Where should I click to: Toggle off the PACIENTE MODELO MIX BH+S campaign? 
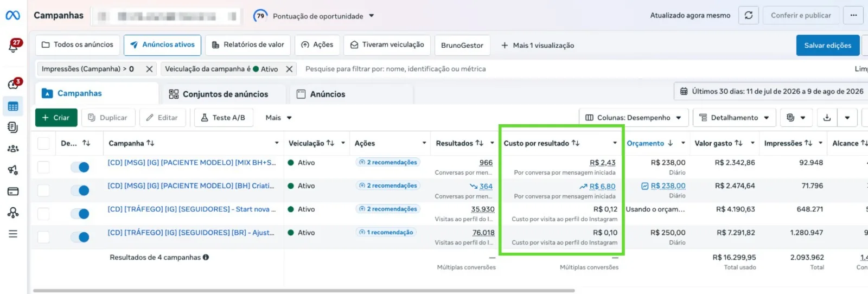80,167
